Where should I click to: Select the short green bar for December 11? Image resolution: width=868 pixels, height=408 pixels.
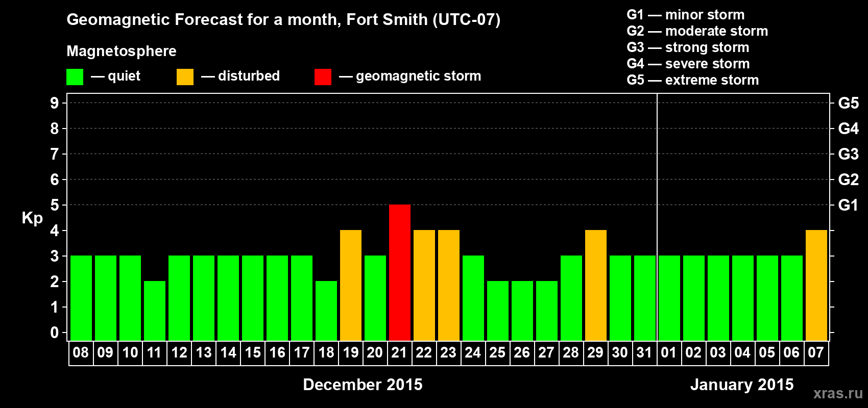[x=155, y=311]
